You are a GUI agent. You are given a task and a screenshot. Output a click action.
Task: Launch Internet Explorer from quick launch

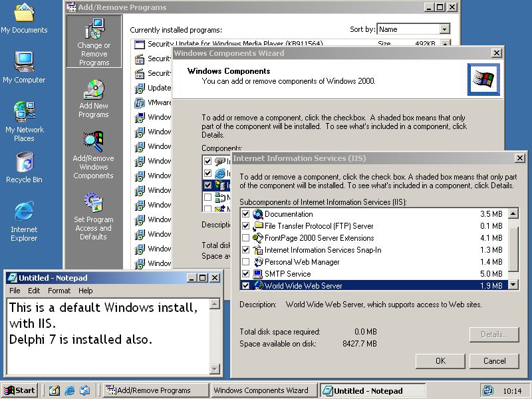(x=70, y=391)
